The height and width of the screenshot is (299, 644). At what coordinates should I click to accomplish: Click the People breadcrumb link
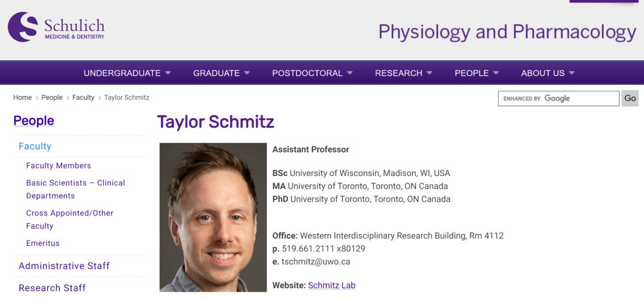coord(52,98)
